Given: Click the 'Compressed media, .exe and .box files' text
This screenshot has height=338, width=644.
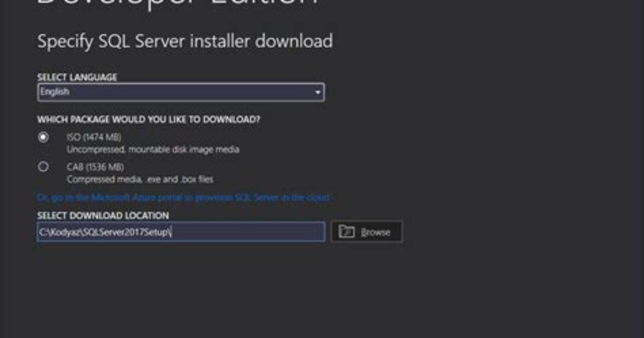Looking at the screenshot, I should pos(140,179).
